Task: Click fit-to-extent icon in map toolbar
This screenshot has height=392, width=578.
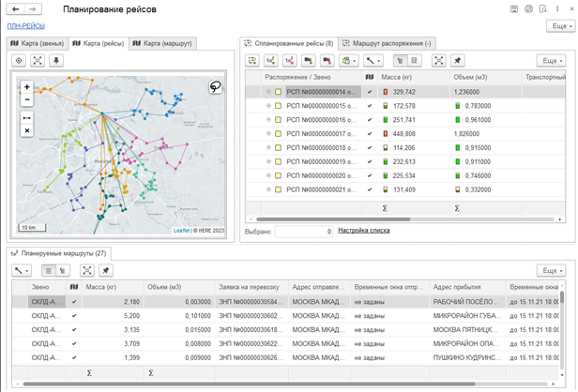Action: [x=38, y=60]
